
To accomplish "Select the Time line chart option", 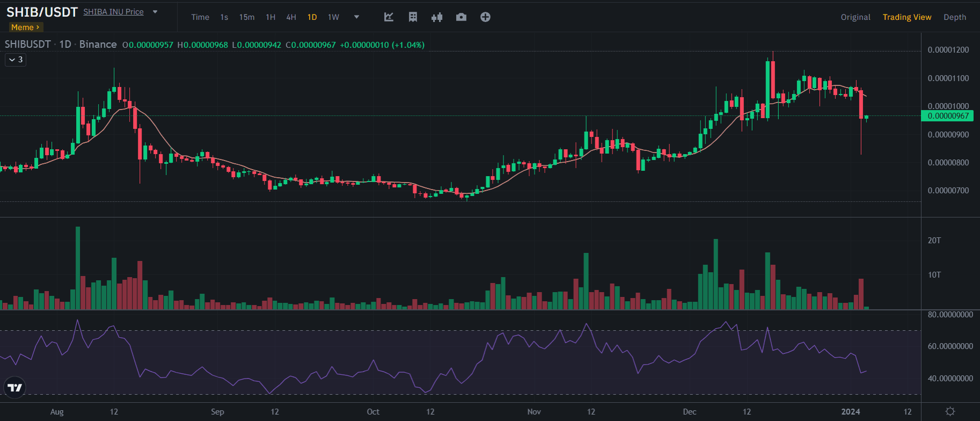I will [x=200, y=17].
